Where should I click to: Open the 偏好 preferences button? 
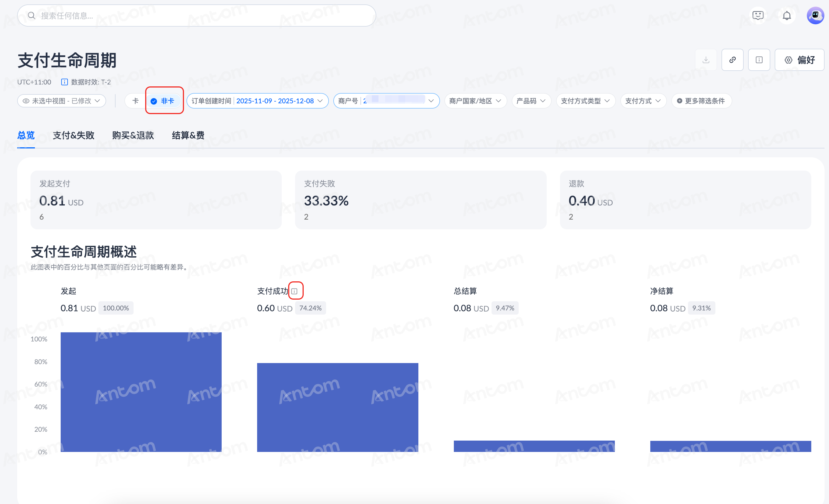[799, 60]
